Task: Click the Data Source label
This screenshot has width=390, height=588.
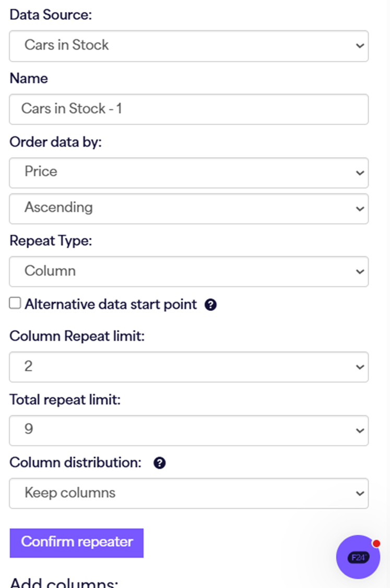Action: 51,15
